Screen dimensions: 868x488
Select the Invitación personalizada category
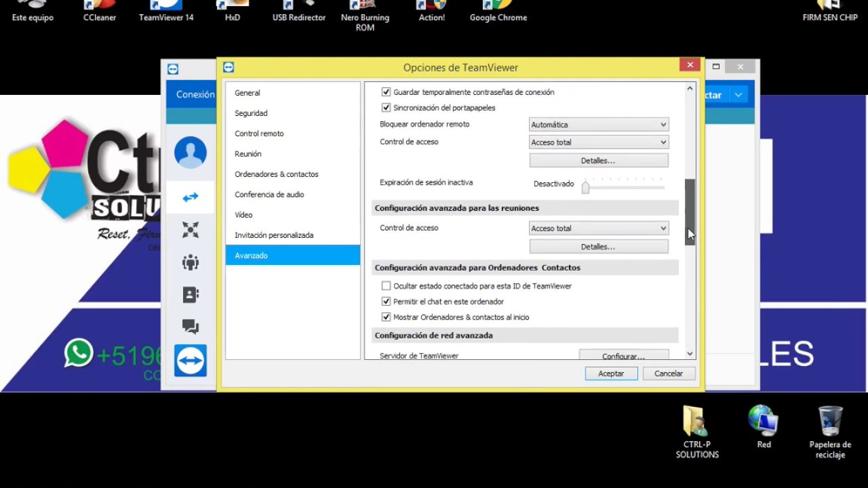pos(292,235)
